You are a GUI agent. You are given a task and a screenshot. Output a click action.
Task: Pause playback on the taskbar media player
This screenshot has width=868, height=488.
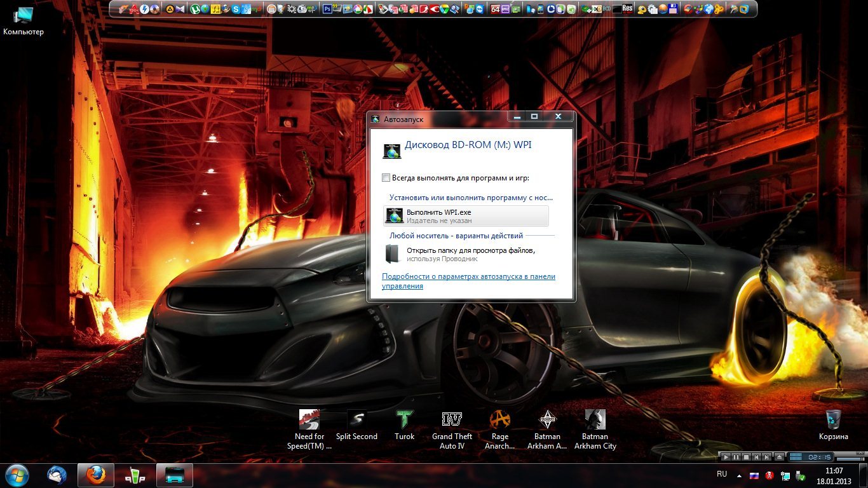(736, 457)
